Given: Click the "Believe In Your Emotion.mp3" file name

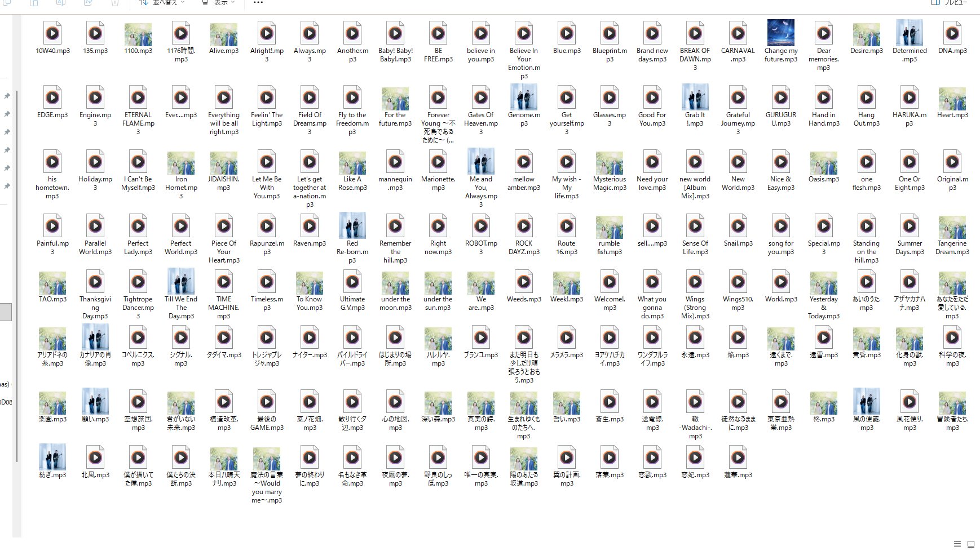Looking at the screenshot, I should click(524, 63).
